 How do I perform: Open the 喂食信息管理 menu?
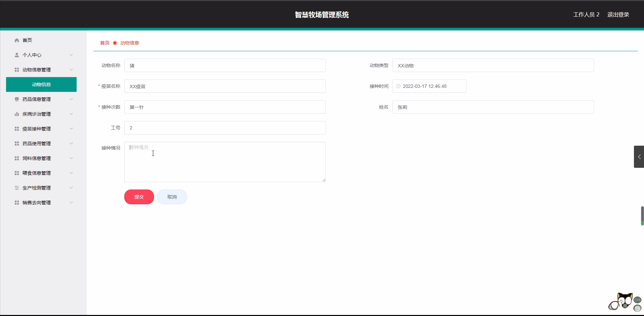(x=37, y=173)
